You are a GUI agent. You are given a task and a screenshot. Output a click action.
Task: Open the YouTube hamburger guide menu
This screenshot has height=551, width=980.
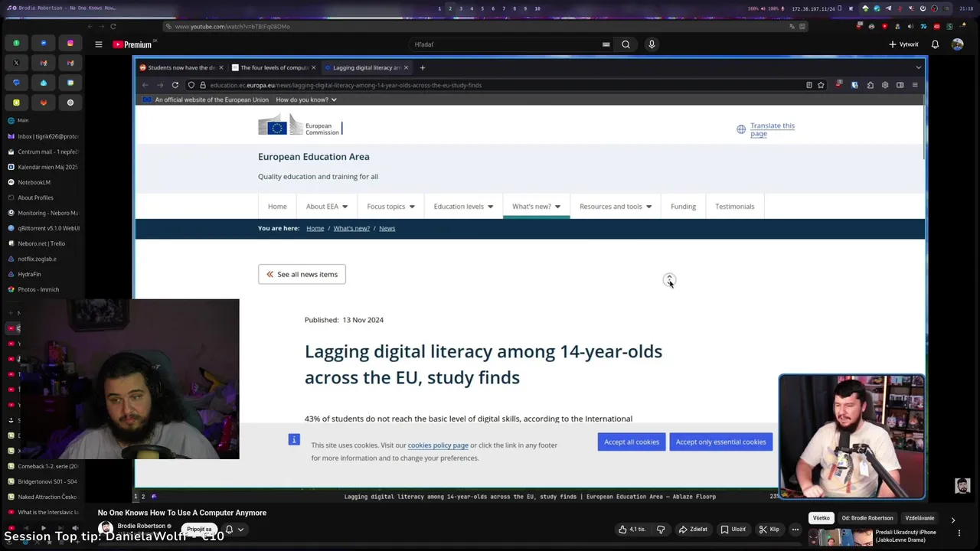click(98, 44)
